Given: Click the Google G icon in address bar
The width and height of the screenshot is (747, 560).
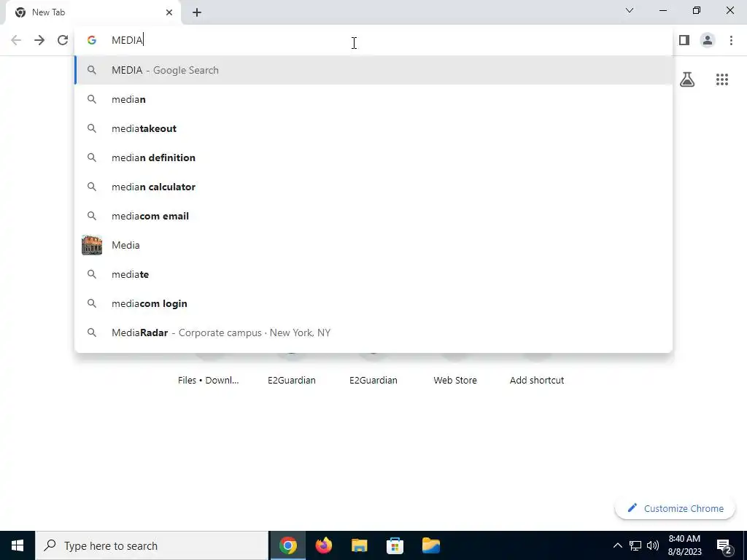Looking at the screenshot, I should coord(92,40).
